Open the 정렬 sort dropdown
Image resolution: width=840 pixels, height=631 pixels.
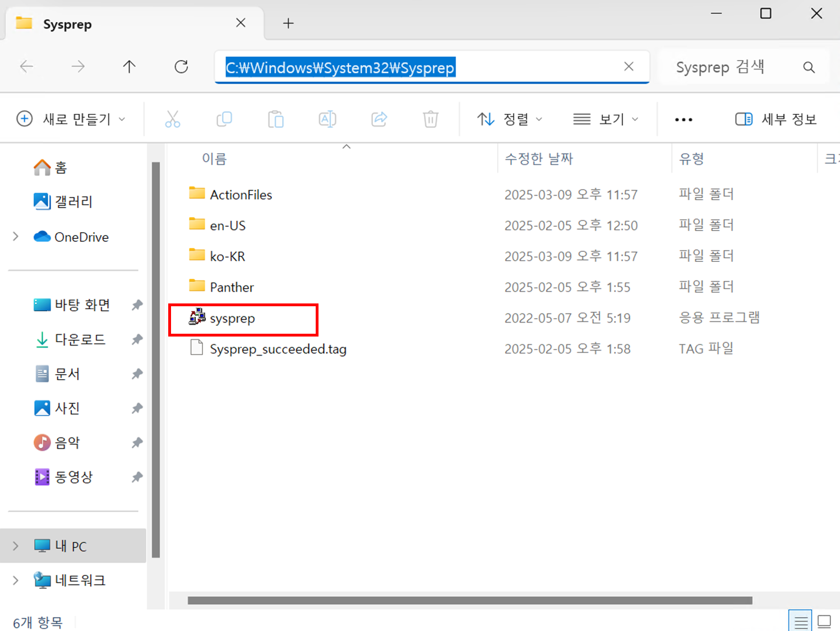tap(510, 119)
